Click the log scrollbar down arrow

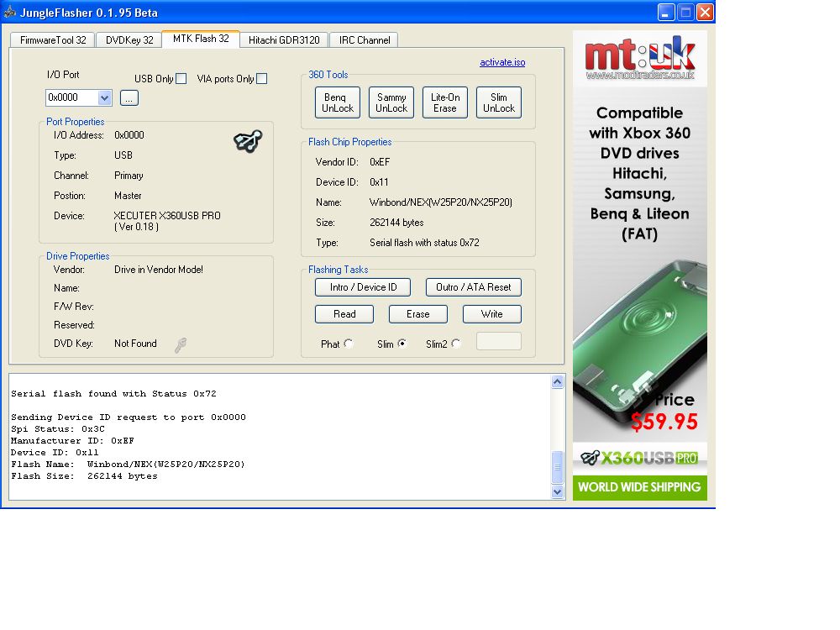point(557,491)
